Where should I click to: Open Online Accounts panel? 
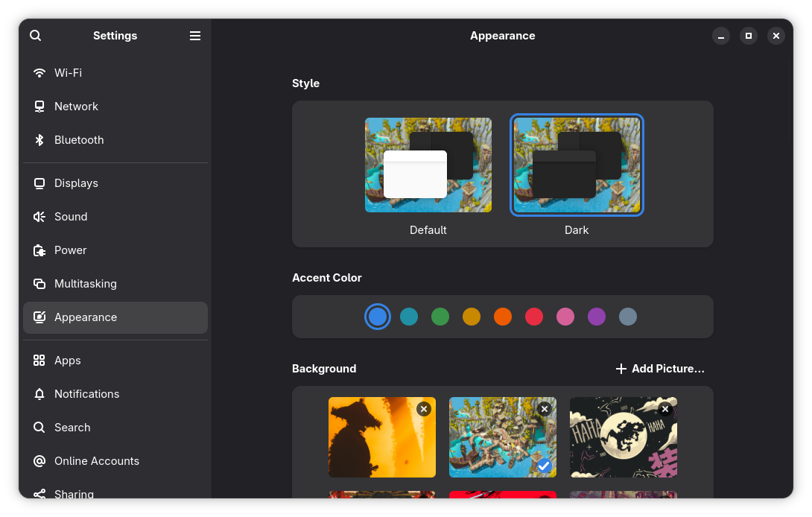(x=115, y=460)
